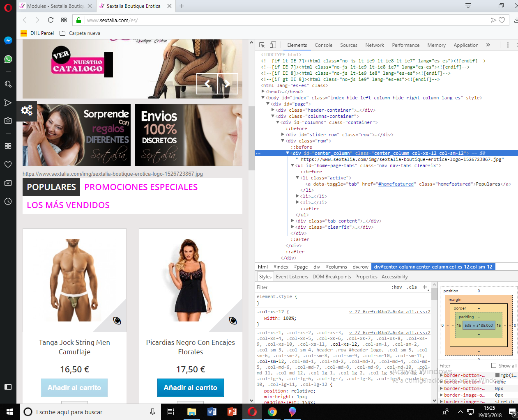Open Speed Dial grid icon in sidebar
Viewport: 518px width, 420px height.
[8, 146]
